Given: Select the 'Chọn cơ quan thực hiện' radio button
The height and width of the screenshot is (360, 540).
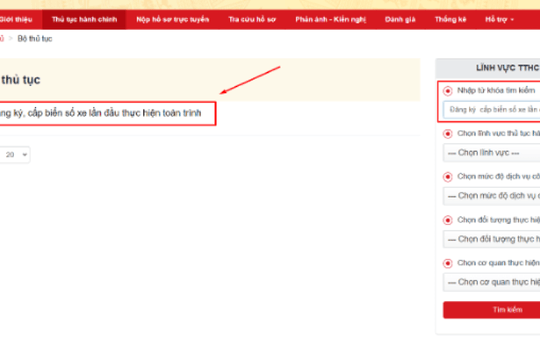Looking at the screenshot, I should (x=447, y=264).
